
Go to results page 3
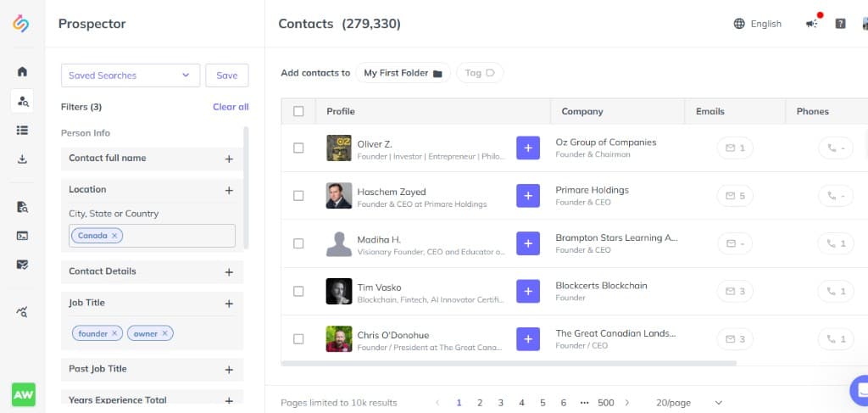(x=500, y=403)
